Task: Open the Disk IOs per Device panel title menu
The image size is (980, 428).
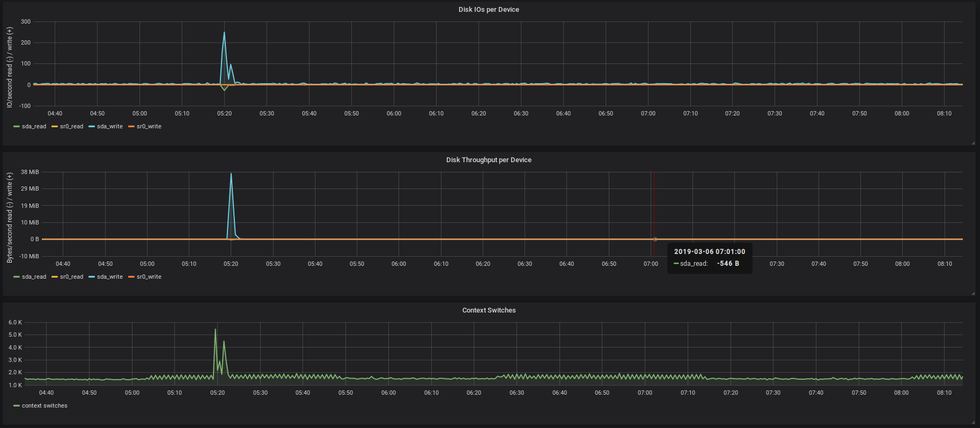Action: point(489,10)
